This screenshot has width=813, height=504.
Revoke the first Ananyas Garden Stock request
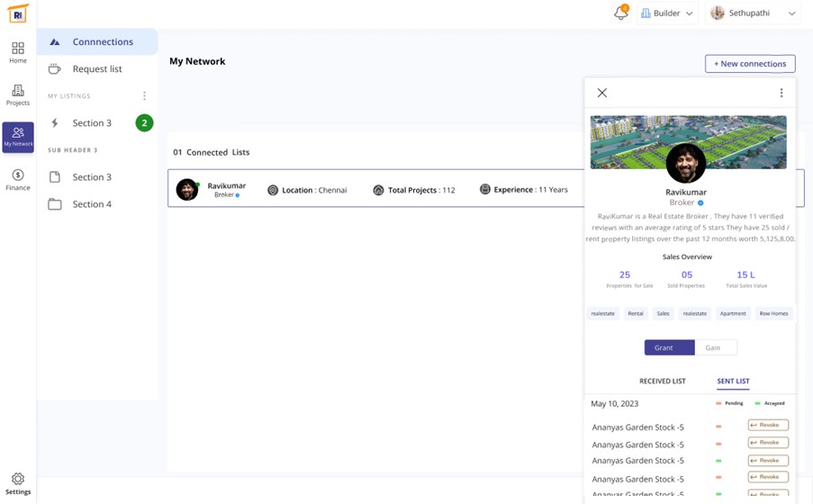pyautogui.click(x=768, y=425)
